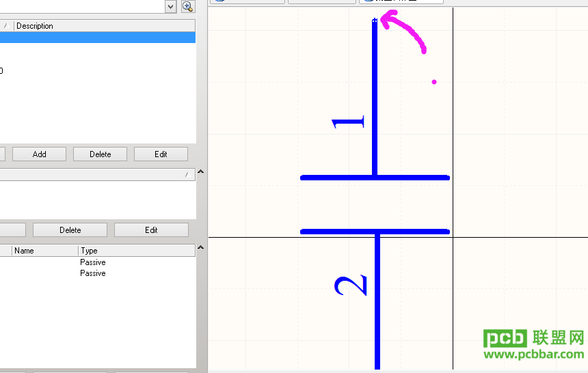The height and width of the screenshot is (373, 588).
Task: Collapse the pins panel arrow beside Type header
Action: click(200, 247)
